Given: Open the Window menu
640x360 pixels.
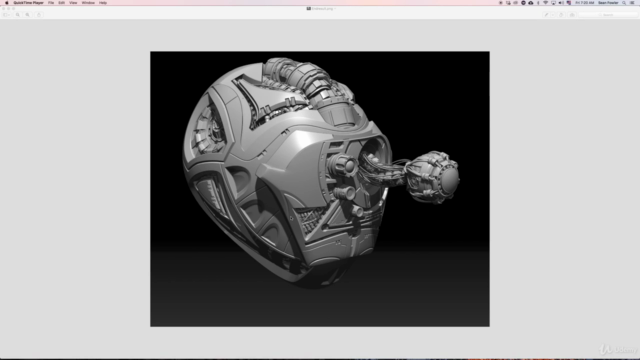Looking at the screenshot, I should [x=88, y=3].
